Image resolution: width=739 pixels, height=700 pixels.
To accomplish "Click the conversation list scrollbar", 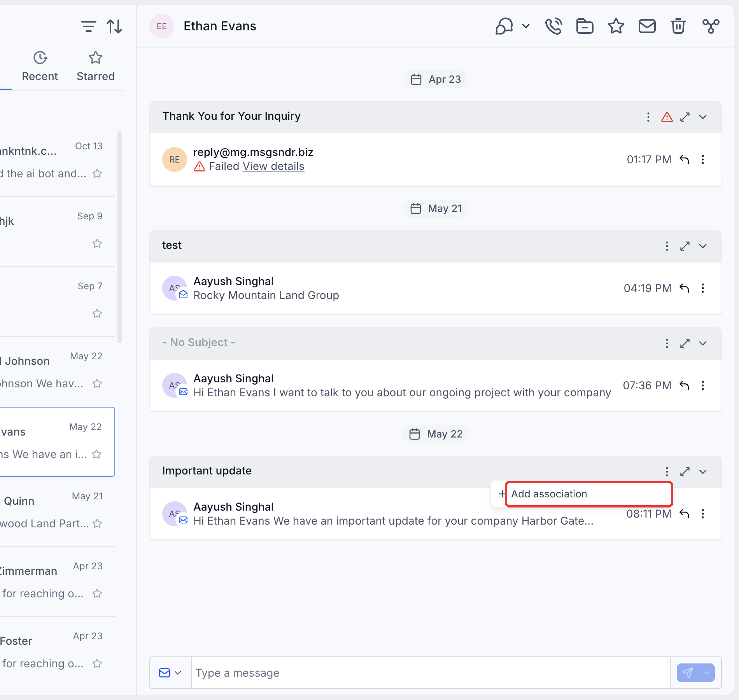I will pos(120,237).
